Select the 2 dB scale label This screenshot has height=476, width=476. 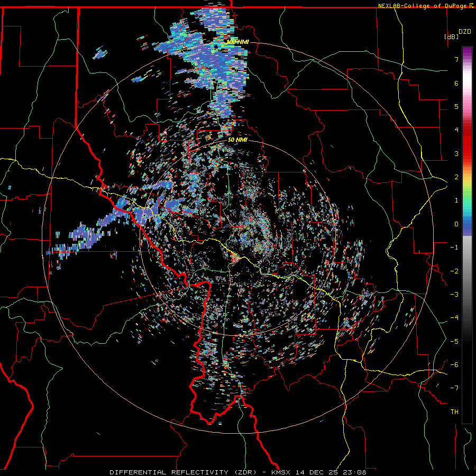[x=456, y=177]
